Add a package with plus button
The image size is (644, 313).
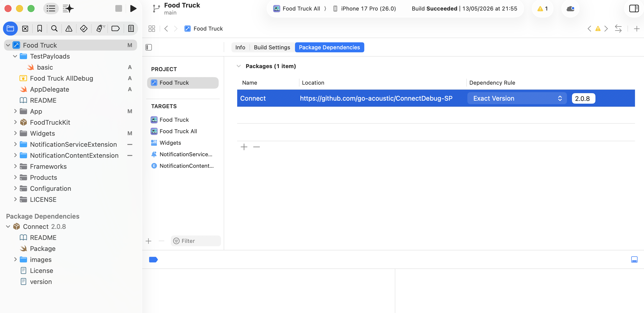[244, 147]
